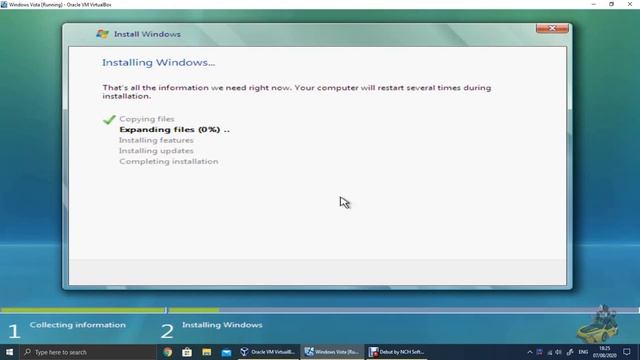Viewport: 640px width, 360px height.
Task: Click the 'Collecting information' stage label
Action: tap(78, 325)
